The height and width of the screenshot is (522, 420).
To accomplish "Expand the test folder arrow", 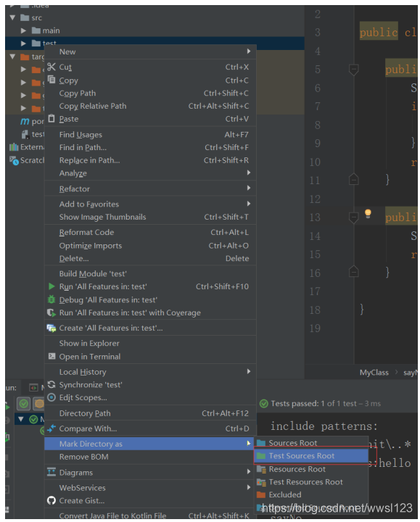I will (23, 43).
